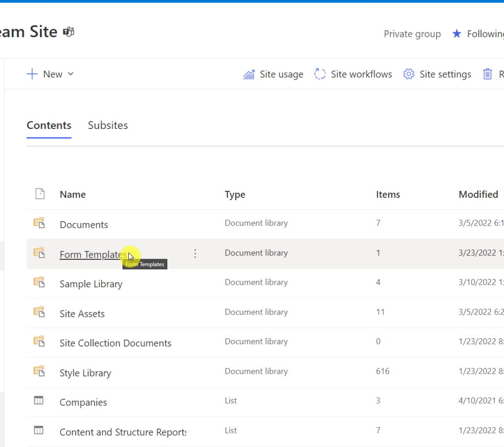Click the Following star icon
Screen dimensions: 504x447
pyautogui.click(x=456, y=33)
